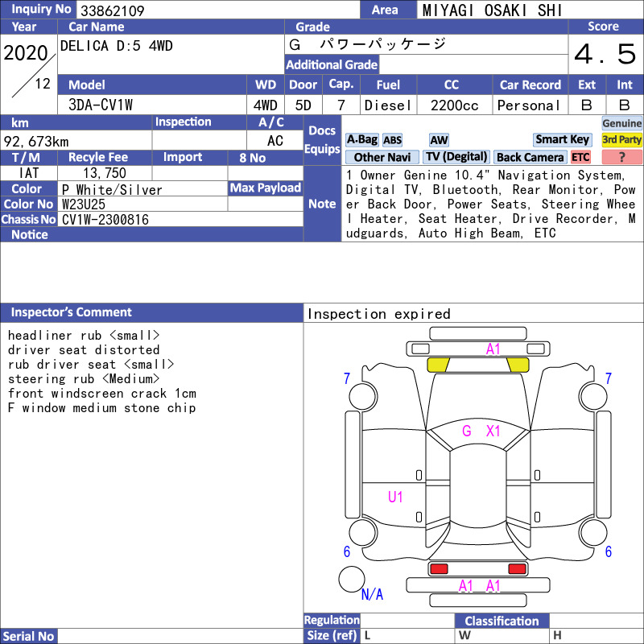Viewport: 644px width, 644px height.
Task: Toggle the pink question mark legend
Action: tap(621, 157)
